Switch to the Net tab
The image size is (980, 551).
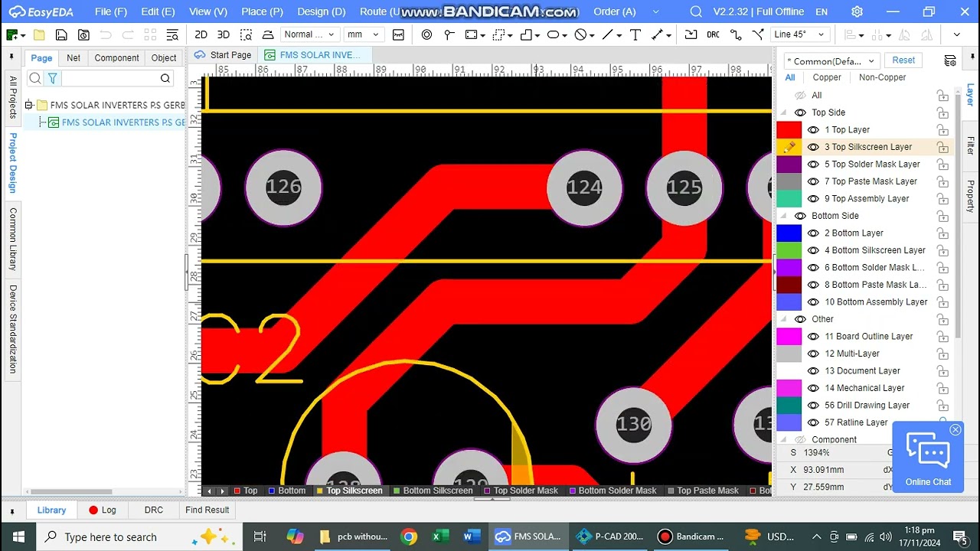click(x=73, y=58)
